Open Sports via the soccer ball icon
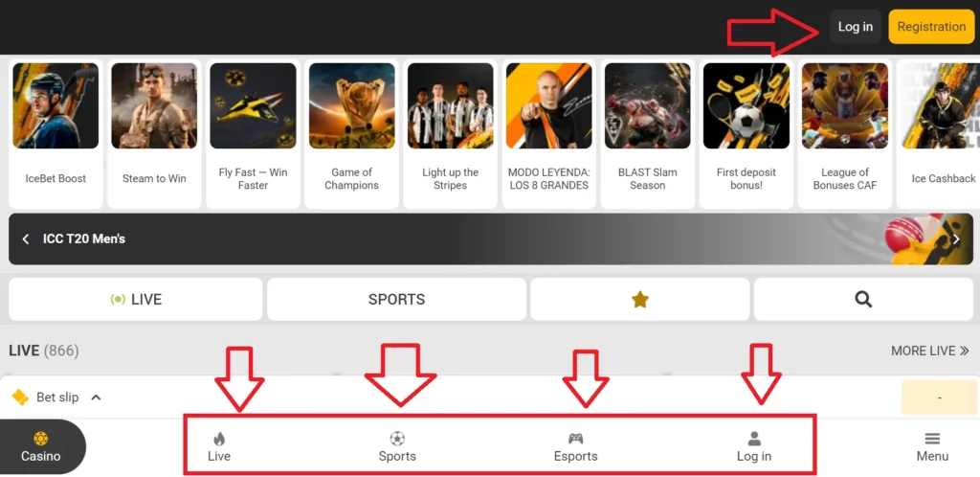Image resolution: width=980 pixels, height=477 pixels. tap(397, 439)
